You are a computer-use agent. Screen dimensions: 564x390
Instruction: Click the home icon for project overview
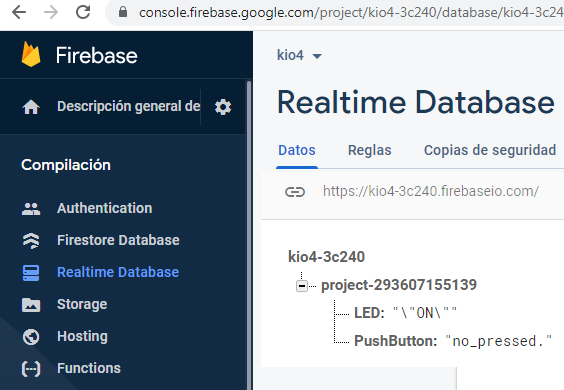coord(31,107)
